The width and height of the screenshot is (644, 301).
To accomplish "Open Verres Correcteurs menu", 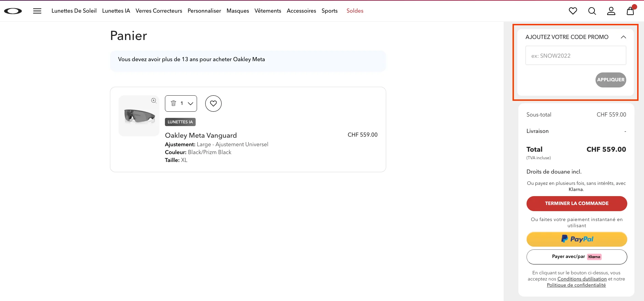I will click(159, 11).
